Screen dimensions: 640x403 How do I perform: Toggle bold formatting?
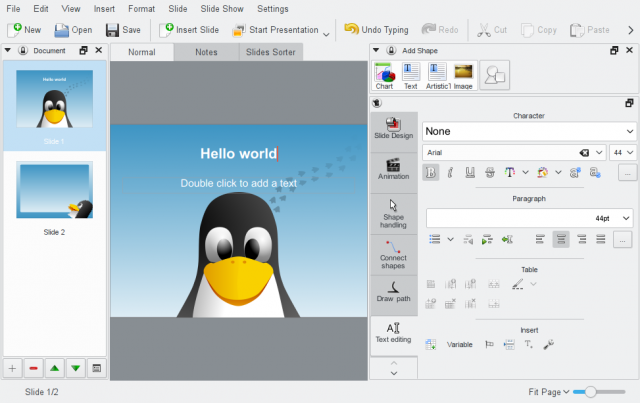click(431, 173)
